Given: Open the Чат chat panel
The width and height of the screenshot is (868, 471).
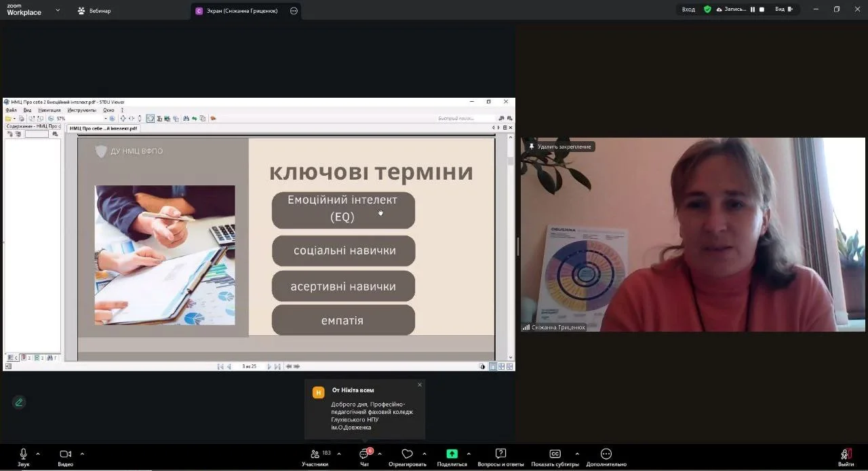Looking at the screenshot, I should [x=364, y=454].
